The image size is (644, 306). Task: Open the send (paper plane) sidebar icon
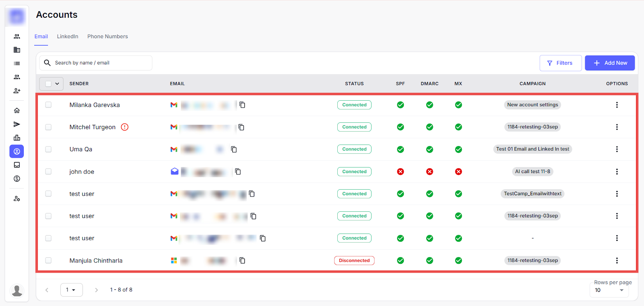17,124
